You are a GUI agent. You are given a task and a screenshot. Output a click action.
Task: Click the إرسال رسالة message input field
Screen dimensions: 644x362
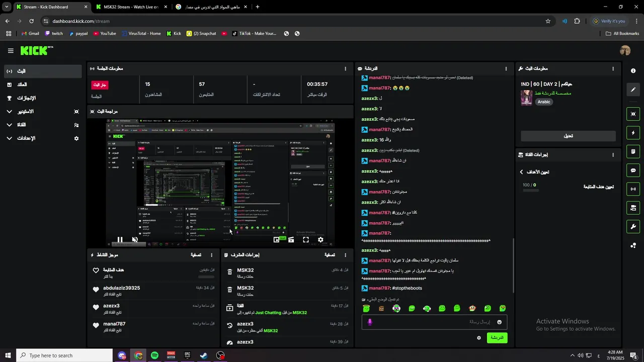coord(434,322)
